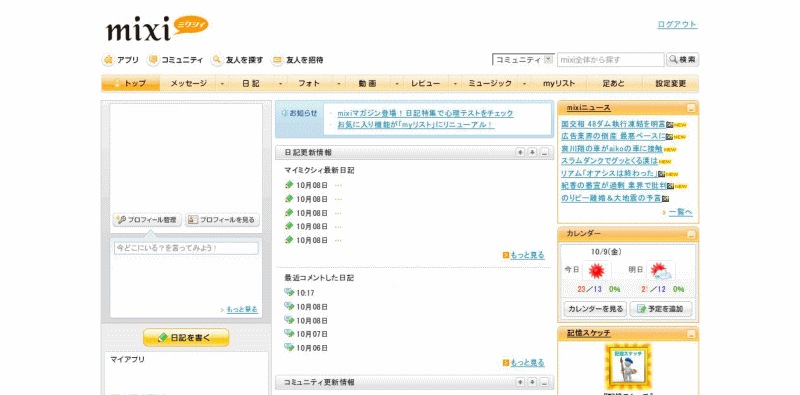Click the プロフィールを見る button
The height and width of the screenshot is (395, 800).
tap(222, 220)
